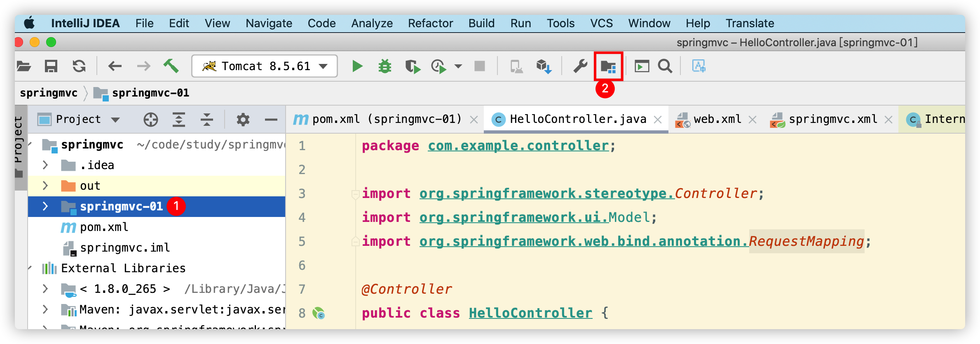Hide the Project panel with minus icon
The width and height of the screenshot is (980, 344).
point(271,120)
